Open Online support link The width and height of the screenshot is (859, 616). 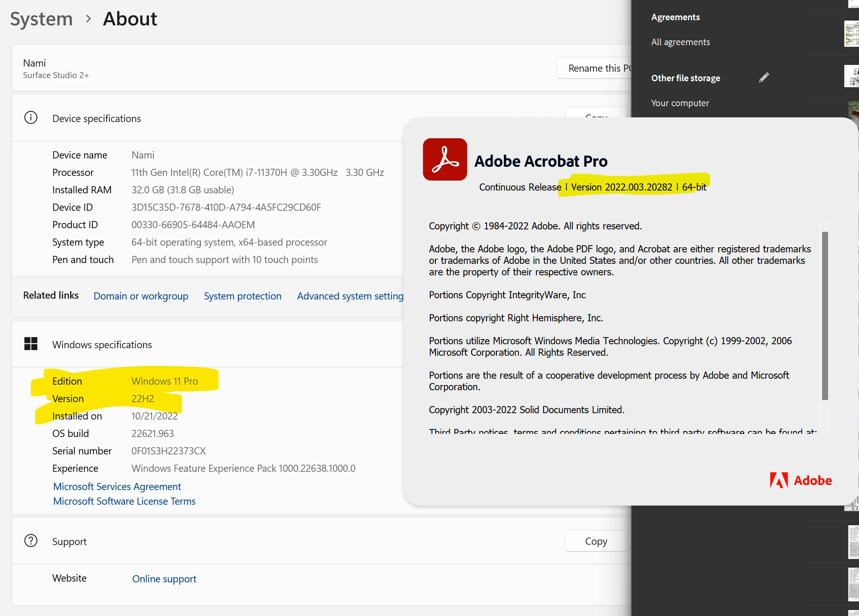[164, 579]
